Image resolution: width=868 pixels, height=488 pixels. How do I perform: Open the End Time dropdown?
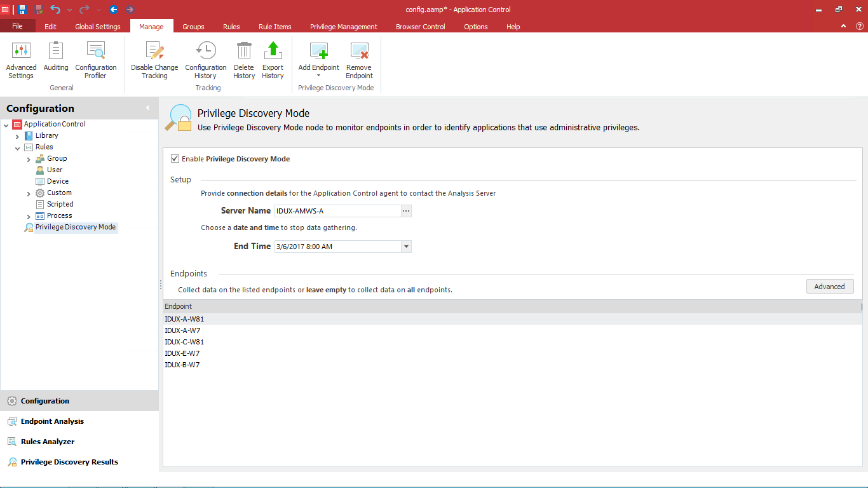point(406,247)
